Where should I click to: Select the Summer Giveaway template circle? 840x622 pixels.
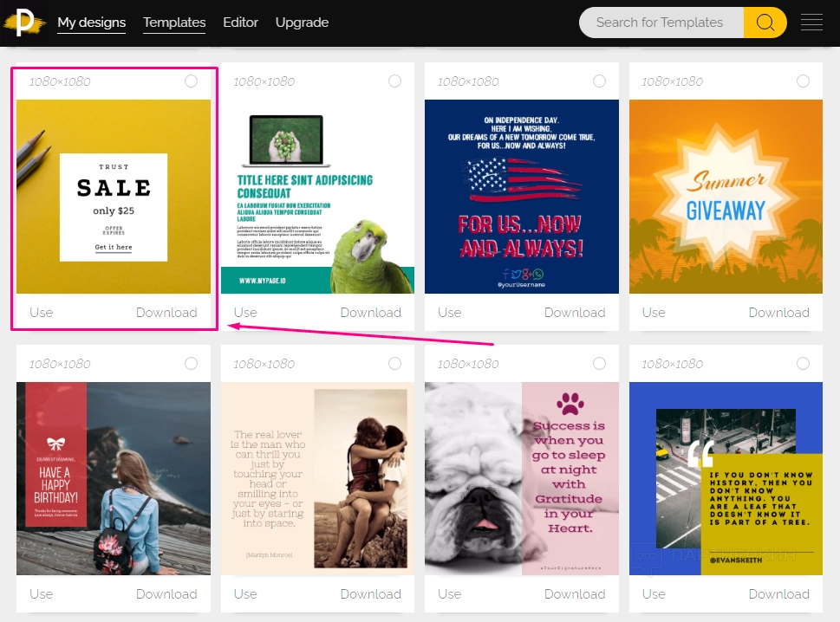pyautogui.click(x=803, y=81)
